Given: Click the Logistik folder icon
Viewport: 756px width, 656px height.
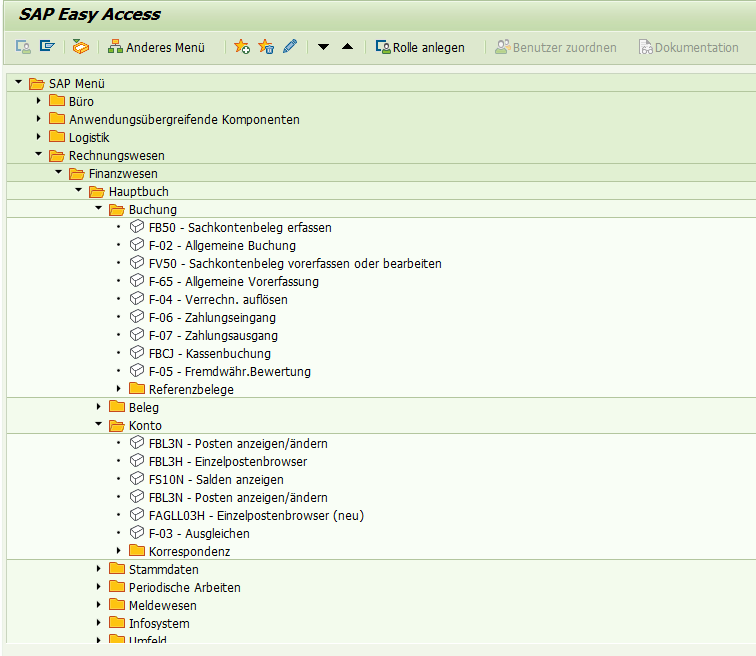Looking at the screenshot, I should pyautogui.click(x=57, y=136).
